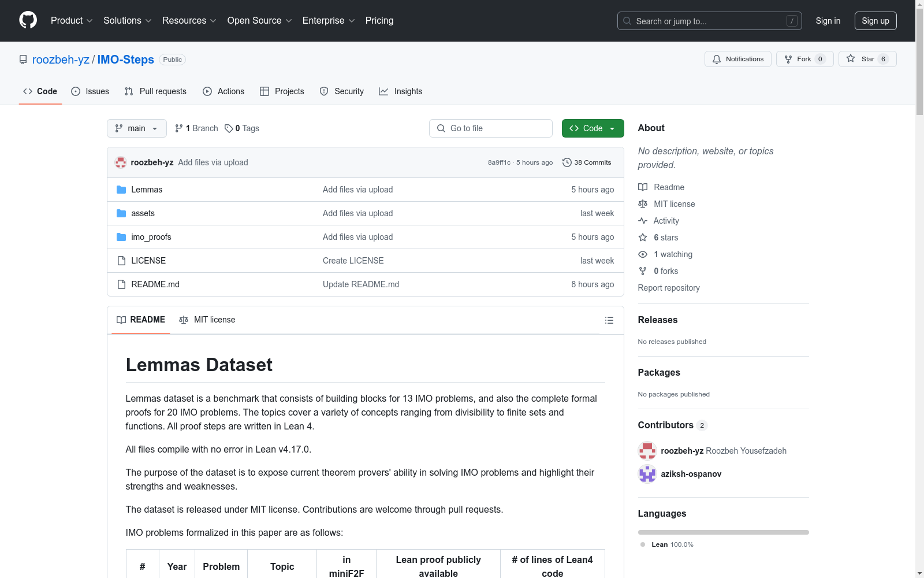924x578 pixels.
Task: Open the Enterprise dropdown
Action: (329, 21)
